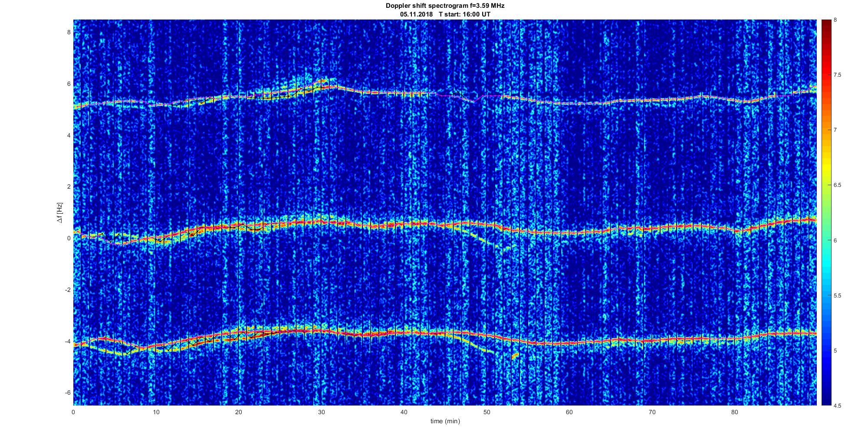Screen dimensions: 868x435
Task: Click the x-axis tick label '50'
Action: 487,412
